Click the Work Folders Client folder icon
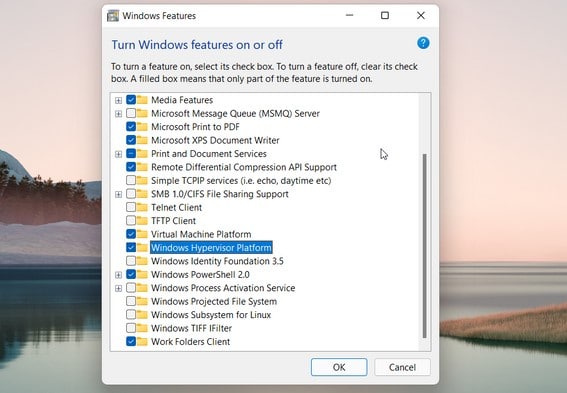The width and height of the screenshot is (567, 393). (x=142, y=341)
